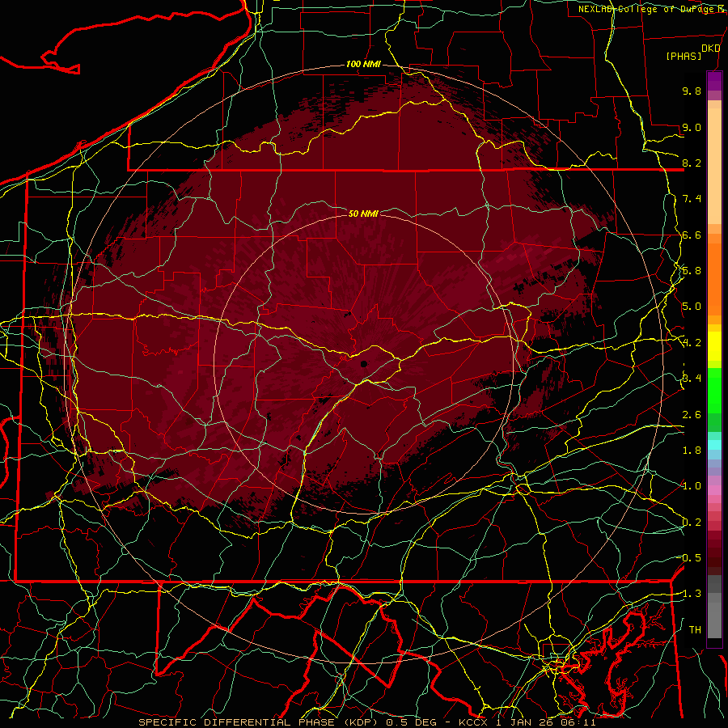Click the KCCX station identifier in the caption
The height and width of the screenshot is (728, 728).
click(x=473, y=722)
